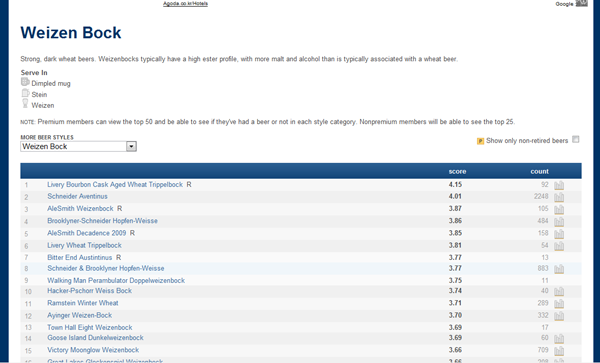Image resolution: width=600 pixels, height=363 pixels.
Task: Click score 3.70 for Ayinger Weizen-Bock
Action: click(455, 315)
